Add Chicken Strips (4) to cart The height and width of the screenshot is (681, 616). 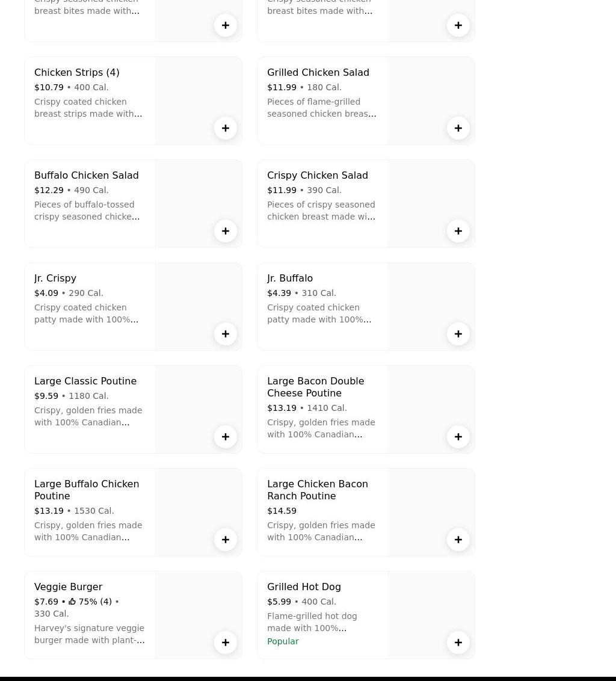tap(226, 128)
